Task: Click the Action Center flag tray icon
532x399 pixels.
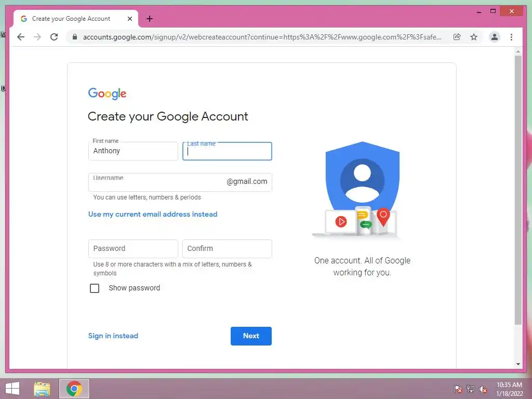Action: coord(458,389)
